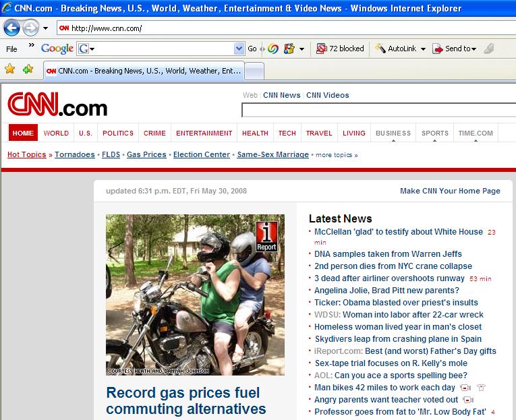This screenshot has width=516, height=420.
Task: Click the T-shirt icon beside bike story
Action: tap(481, 388)
